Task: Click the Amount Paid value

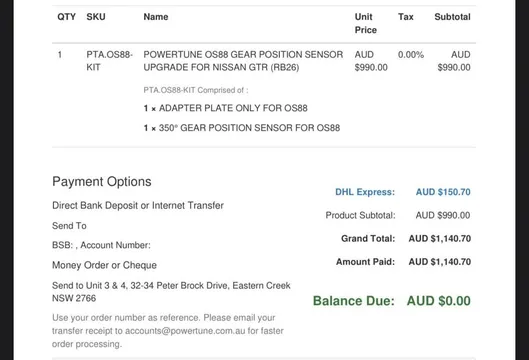Action: click(x=440, y=262)
